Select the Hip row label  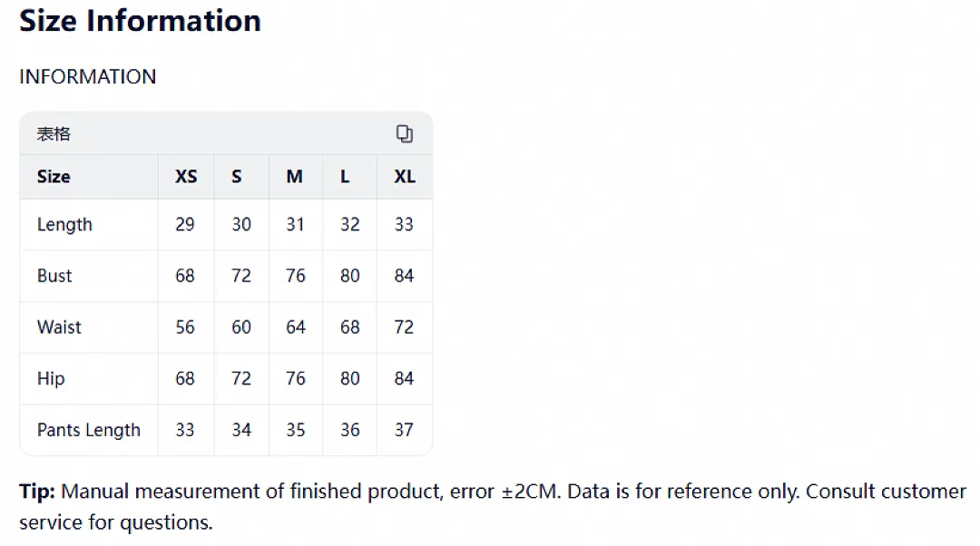pos(51,378)
